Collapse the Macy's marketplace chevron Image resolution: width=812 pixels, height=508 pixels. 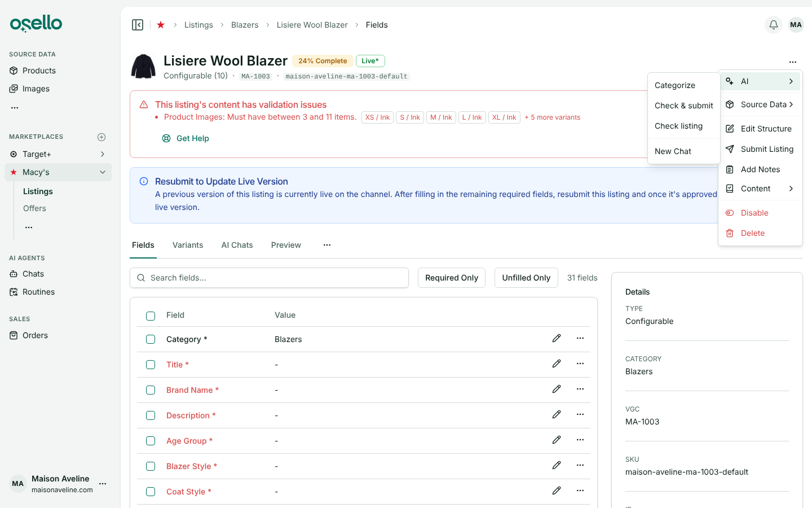[103, 172]
